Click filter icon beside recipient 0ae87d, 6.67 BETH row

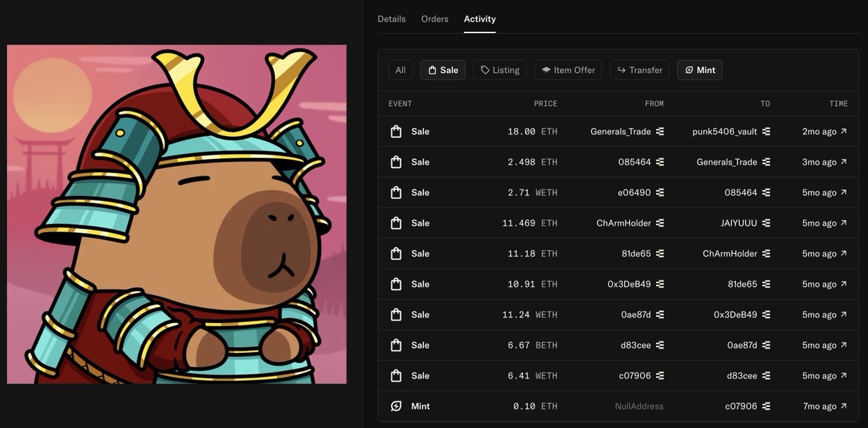766,345
